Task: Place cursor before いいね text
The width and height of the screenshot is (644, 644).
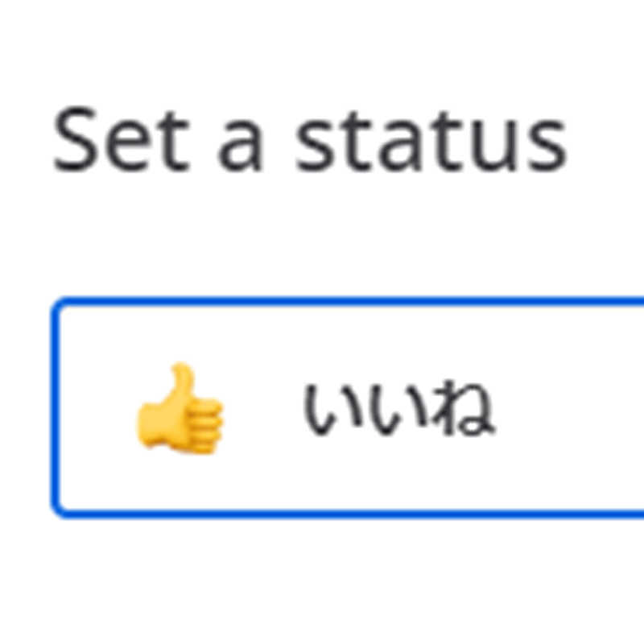Action: pyautogui.click(x=299, y=408)
